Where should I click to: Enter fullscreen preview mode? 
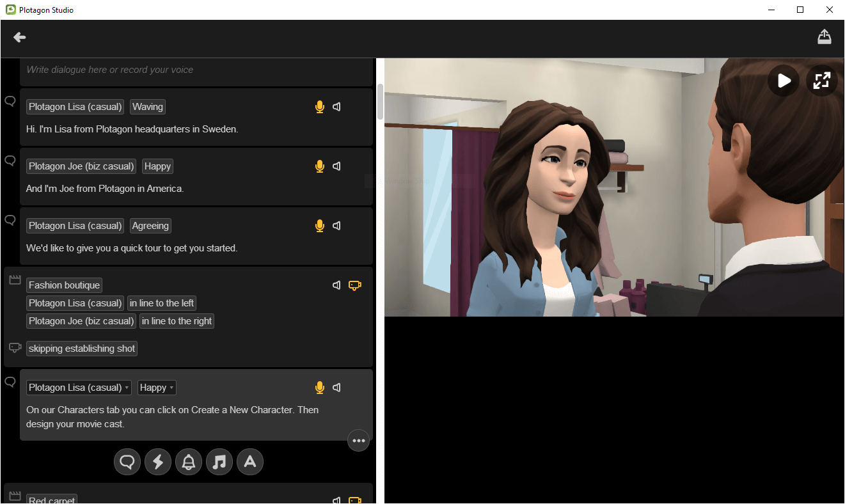tap(821, 81)
